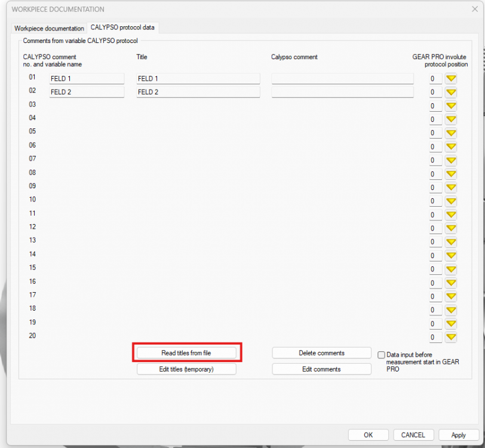485x448 pixels.
Task: Enable Data input before measurement start checkbox
Action: point(382,355)
